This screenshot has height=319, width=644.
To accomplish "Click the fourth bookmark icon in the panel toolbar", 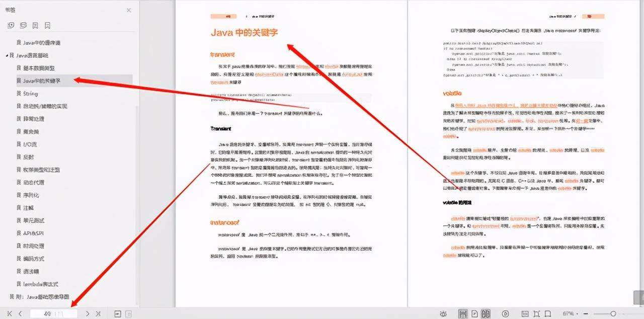I will coord(47,25).
